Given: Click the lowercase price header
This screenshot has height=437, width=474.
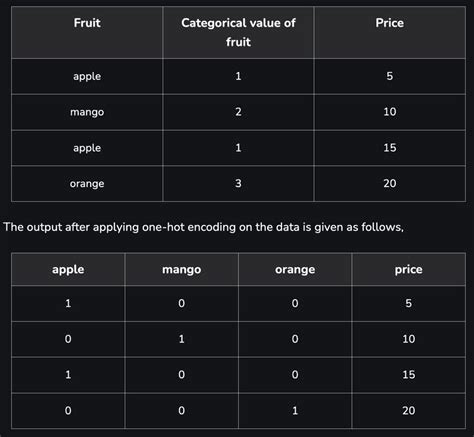Looking at the screenshot, I should point(408,269).
